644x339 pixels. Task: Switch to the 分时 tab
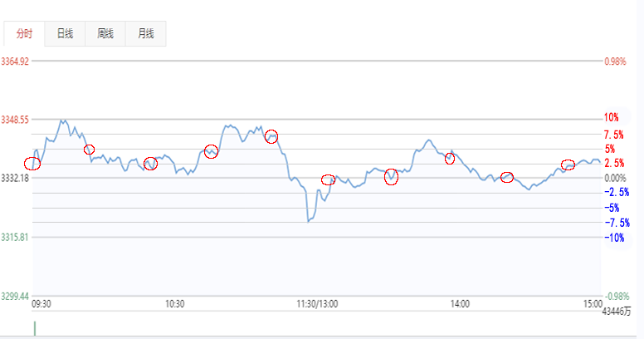24,34
